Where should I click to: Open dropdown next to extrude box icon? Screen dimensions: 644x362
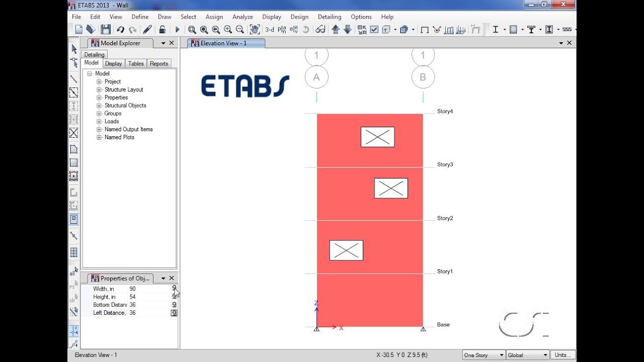(x=395, y=30)
